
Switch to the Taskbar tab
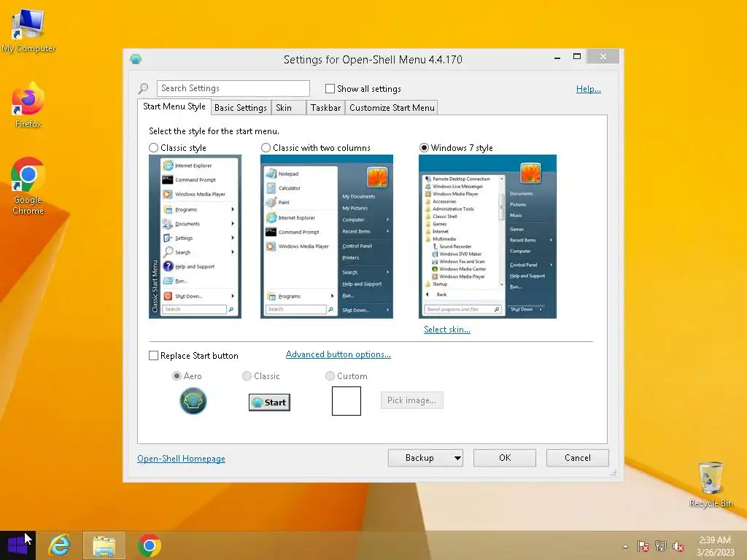pos(325,108)
